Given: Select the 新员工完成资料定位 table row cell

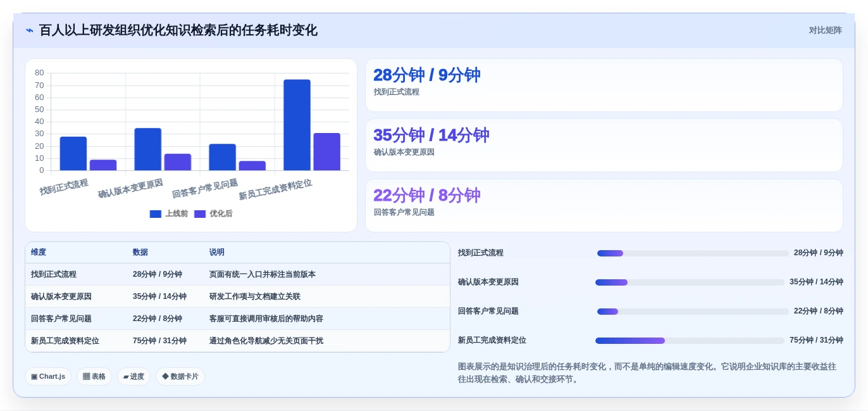Looking at the screenshot, I should [x=65, y=341].
